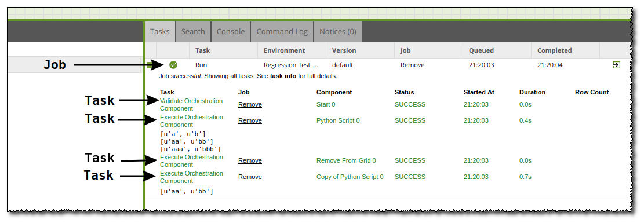
Task: Select Remove From Grid 0 component
Action: 346,160
